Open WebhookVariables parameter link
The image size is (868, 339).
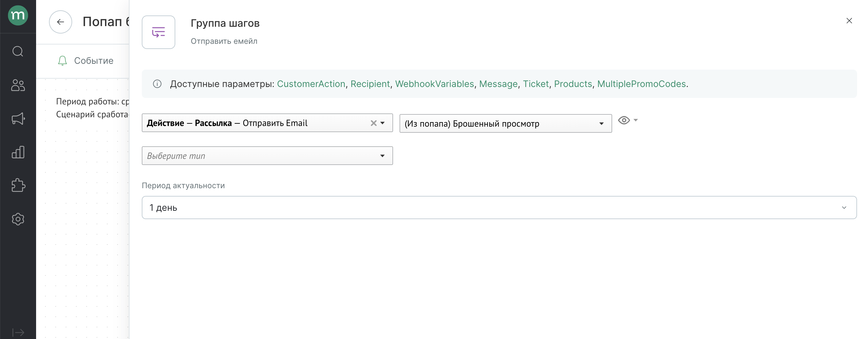coord(434,84)
